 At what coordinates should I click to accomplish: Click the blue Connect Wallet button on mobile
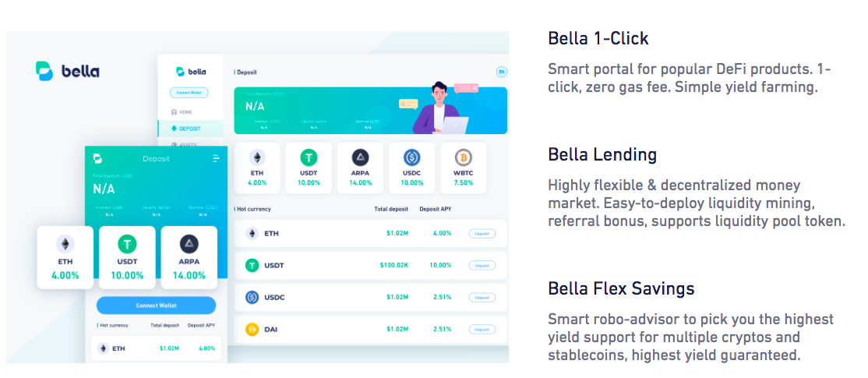pyautogui.click(x=156, y=306)
